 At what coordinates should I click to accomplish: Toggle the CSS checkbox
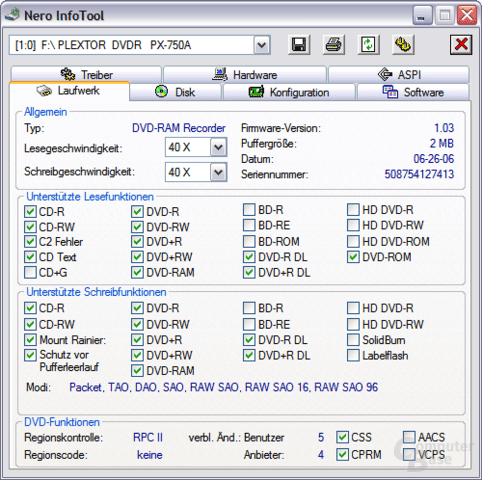342,437
